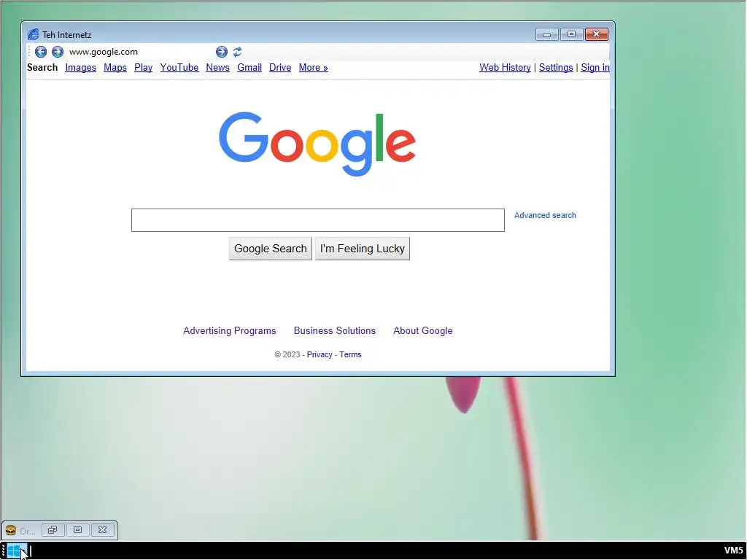Image resolution: width=747 pixels, height=560 pixels.
Task: Click the browser forward arrow next to back
Action: tap(58, 52)
